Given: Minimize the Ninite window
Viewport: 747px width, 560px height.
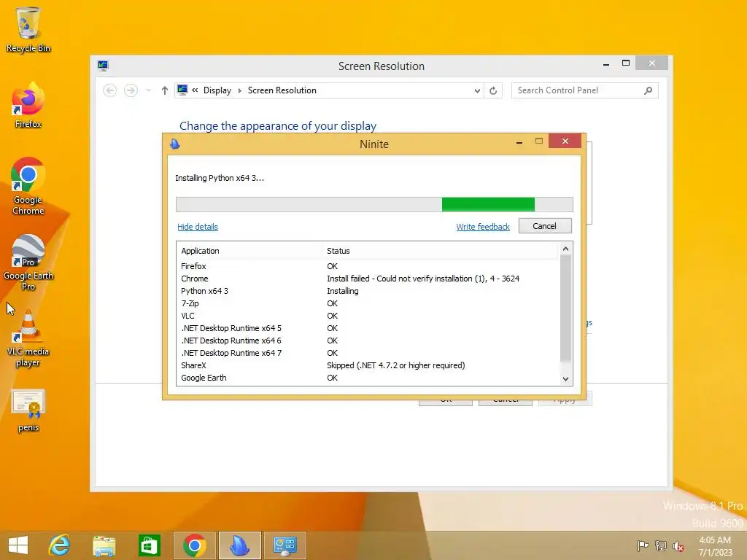Looking at the screenshot, I should click(x=519, y=142).
